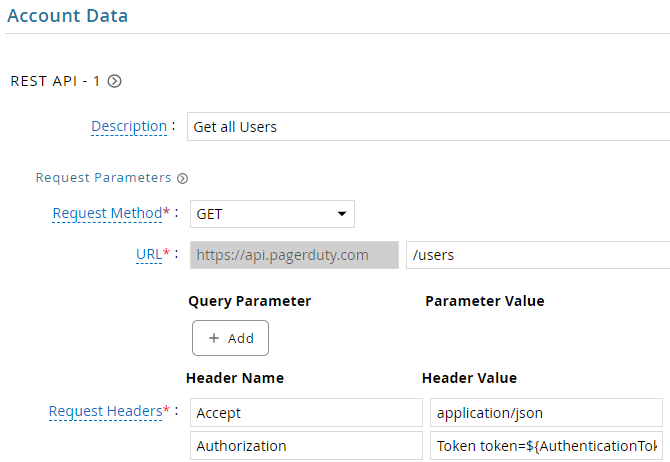Click the Account Data heading

68,16
